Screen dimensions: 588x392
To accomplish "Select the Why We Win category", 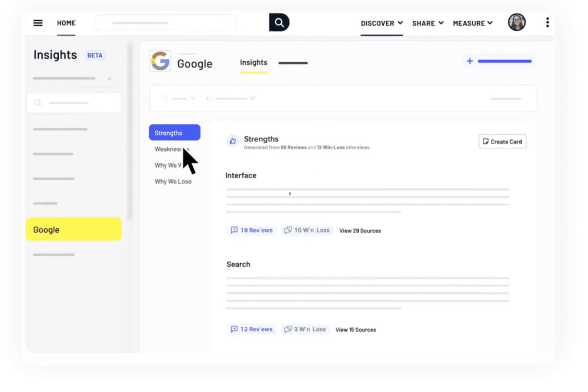I will pyautogui.click(x=168, y=165).
